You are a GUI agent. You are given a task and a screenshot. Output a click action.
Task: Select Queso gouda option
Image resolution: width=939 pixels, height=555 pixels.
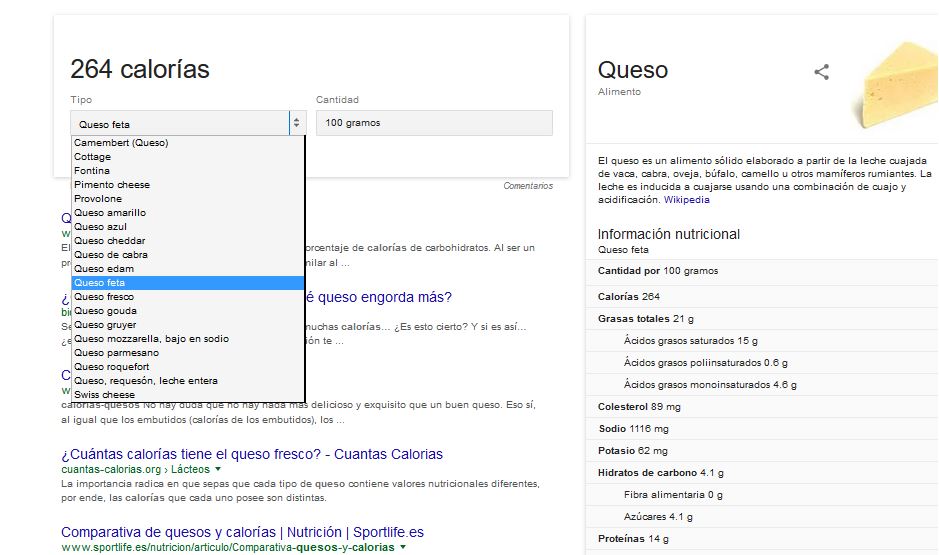coord(187,311)
